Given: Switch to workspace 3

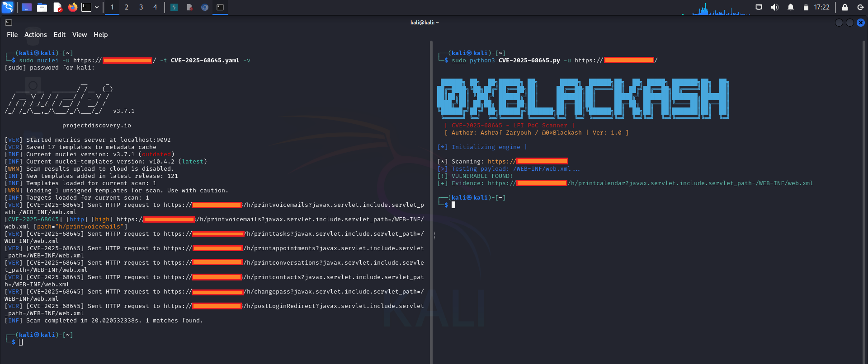Looking at the screenshot, I should point(141,7).
